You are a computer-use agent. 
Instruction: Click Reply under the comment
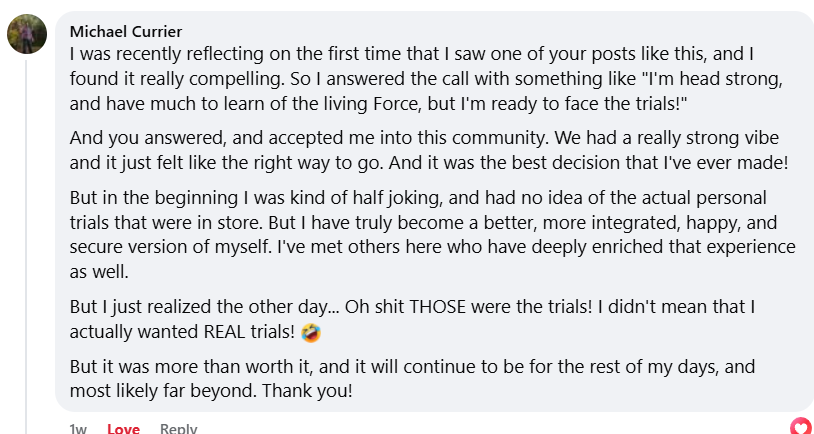pos(179,428)
